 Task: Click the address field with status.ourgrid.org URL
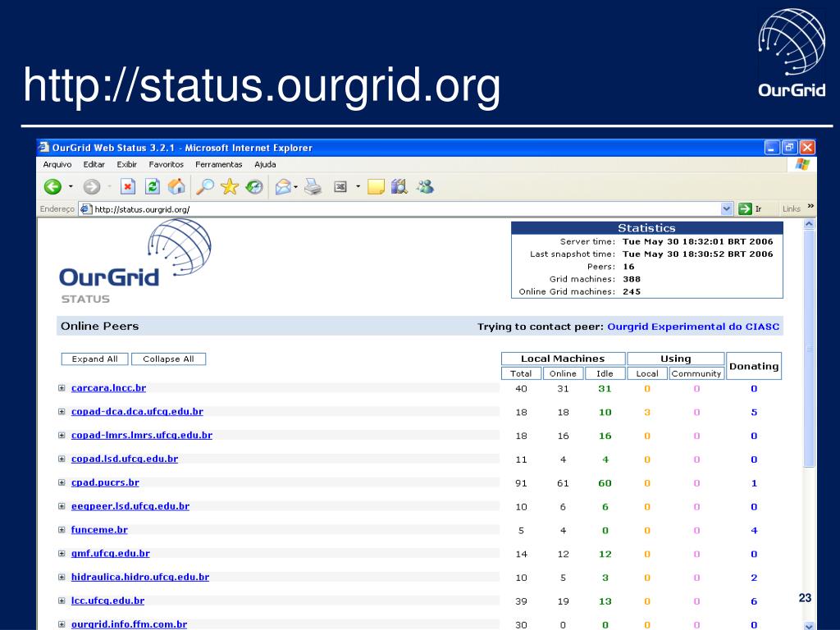(x=406, y=209)
